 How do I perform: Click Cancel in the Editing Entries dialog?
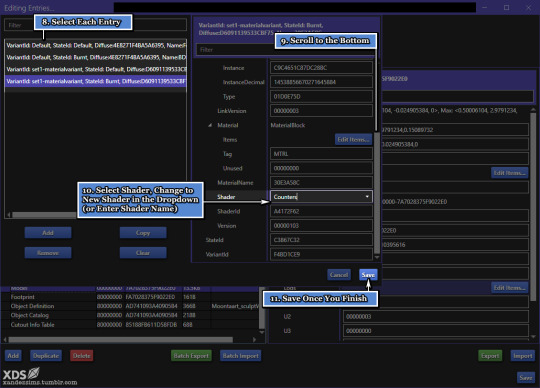(339, 275)
